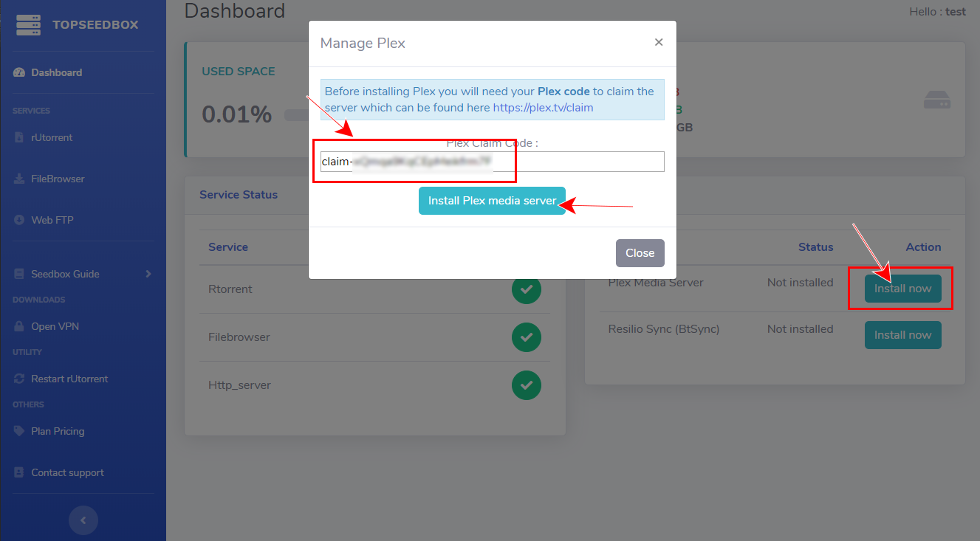
Task: Expand the Seedbox Guide submenu chevron
Action: [148, 274]
